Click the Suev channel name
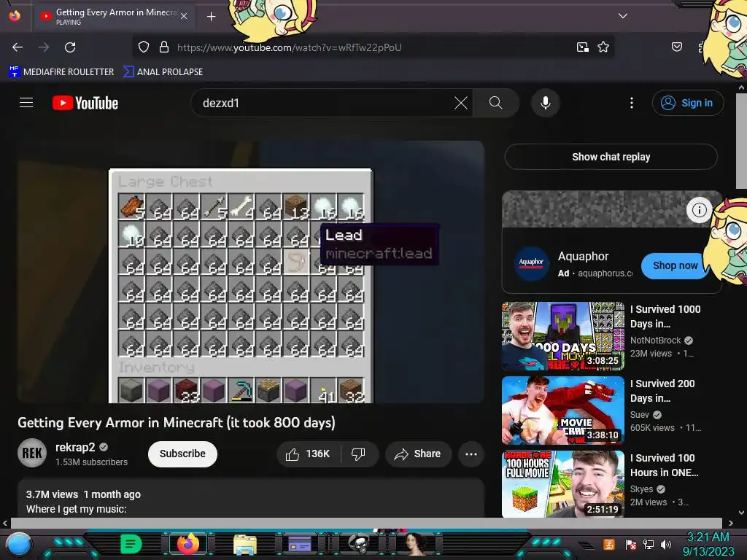747x560 pixels. click(x=639, y=414)
